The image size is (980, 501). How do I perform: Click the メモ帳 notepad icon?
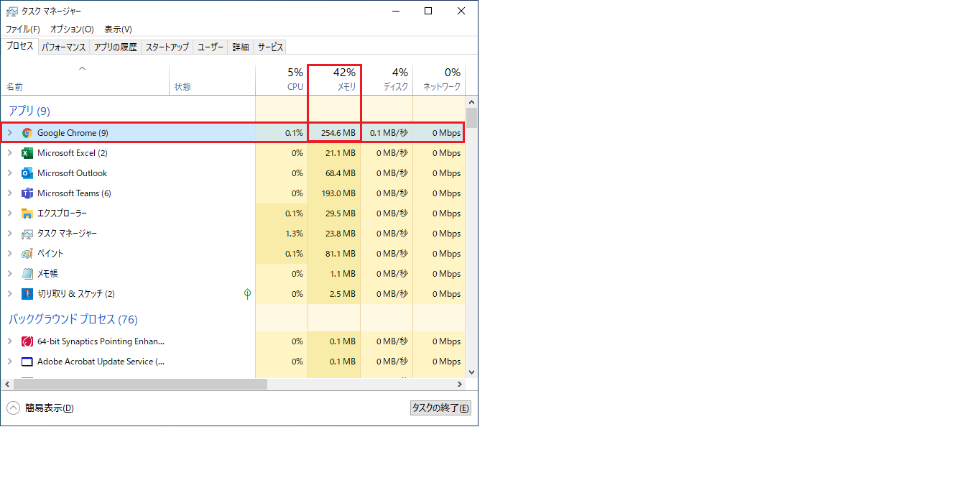coord(27,274)
